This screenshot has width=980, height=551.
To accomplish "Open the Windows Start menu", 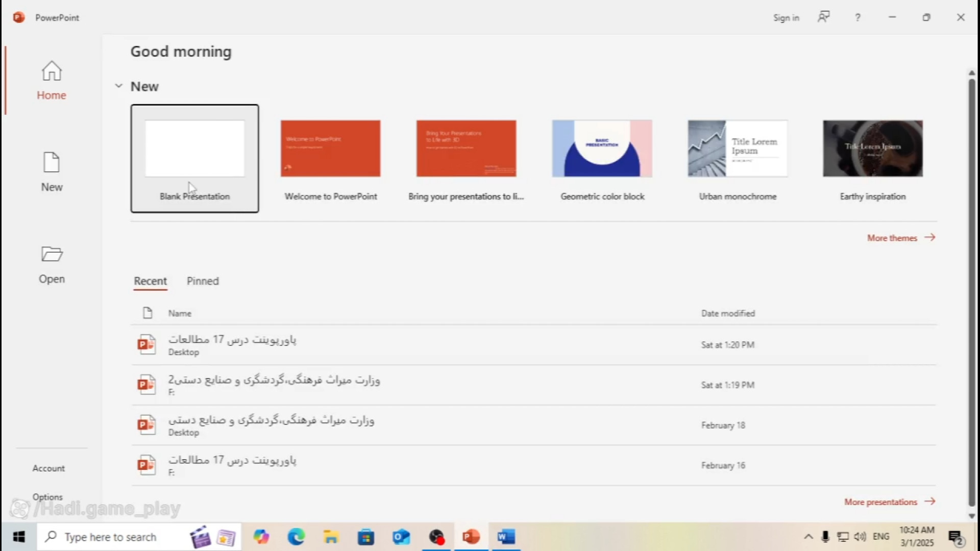I will tap(19, 537).
